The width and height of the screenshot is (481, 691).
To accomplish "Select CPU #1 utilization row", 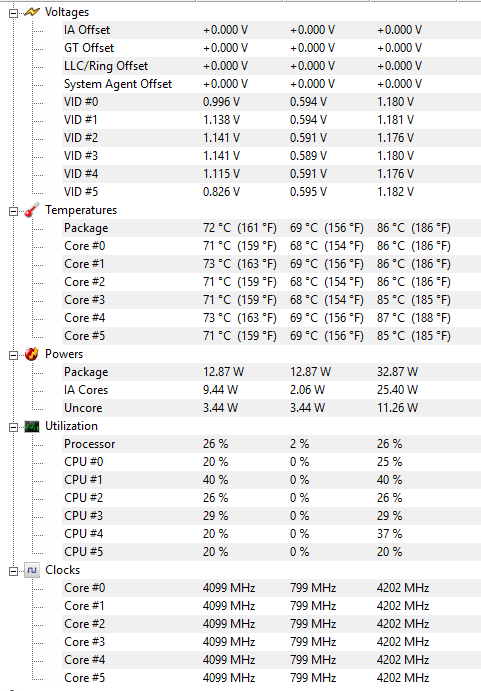I will click(271, 480).
